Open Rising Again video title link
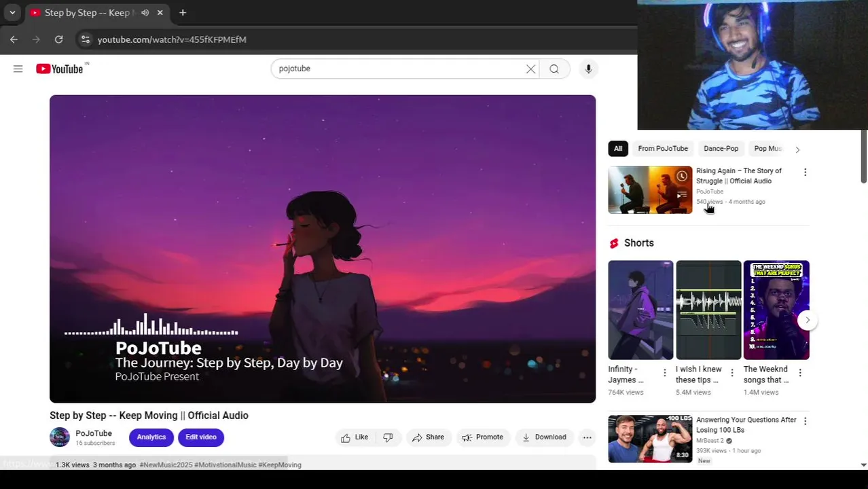The width and height of the screenshot is (868, 489). click(739, 176)
